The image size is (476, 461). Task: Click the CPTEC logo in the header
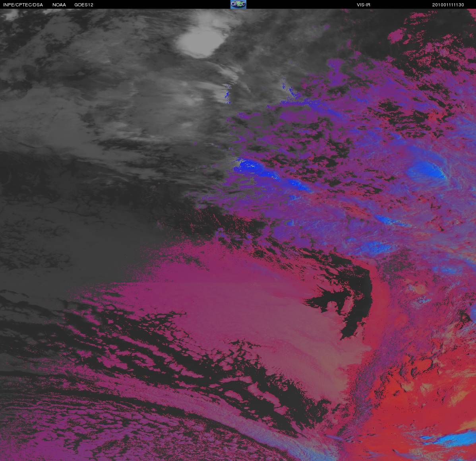(x=238, y=4)
